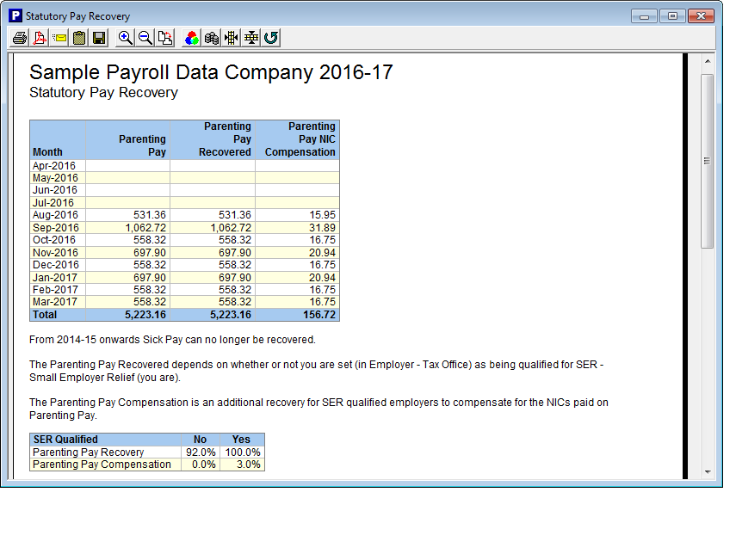Zoom in with the magnifier plus icon
This screenshot has width=736, height=560.
click(126, 38)
